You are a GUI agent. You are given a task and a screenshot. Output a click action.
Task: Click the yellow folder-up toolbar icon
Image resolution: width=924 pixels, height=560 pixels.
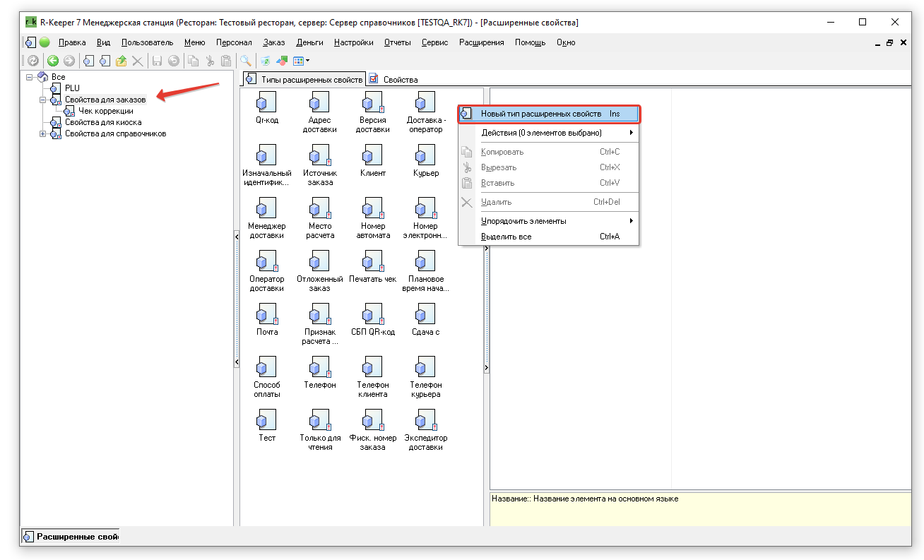(122, 61)
